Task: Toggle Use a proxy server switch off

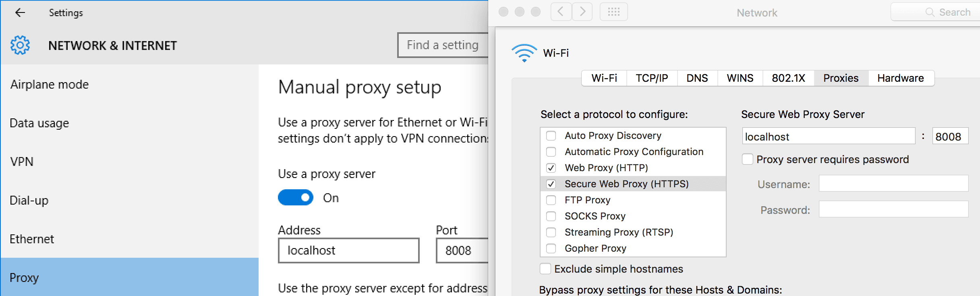Action: (x=296, y=198)
